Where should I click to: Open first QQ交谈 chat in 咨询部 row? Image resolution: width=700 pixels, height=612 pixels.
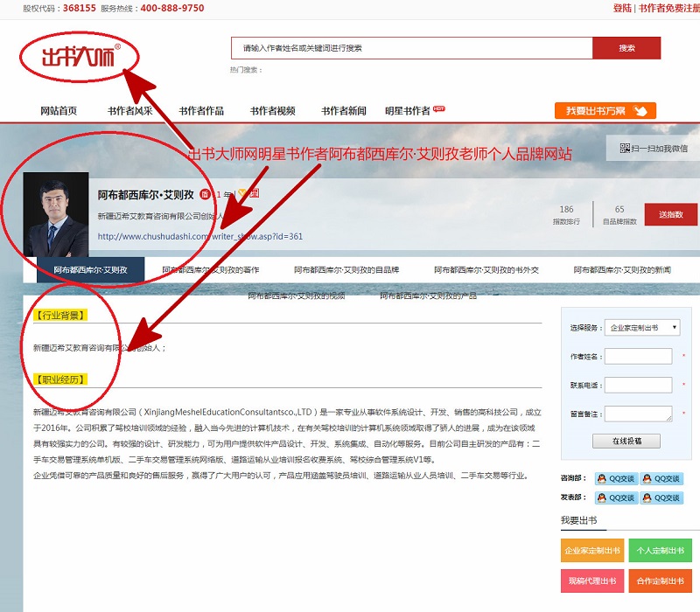(615, 478)
